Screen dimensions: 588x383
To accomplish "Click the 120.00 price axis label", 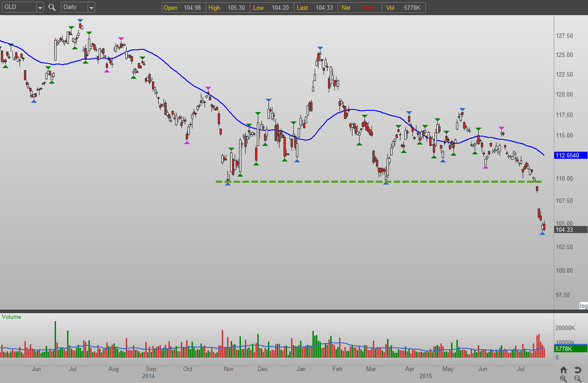I will (x=564, y=94).
